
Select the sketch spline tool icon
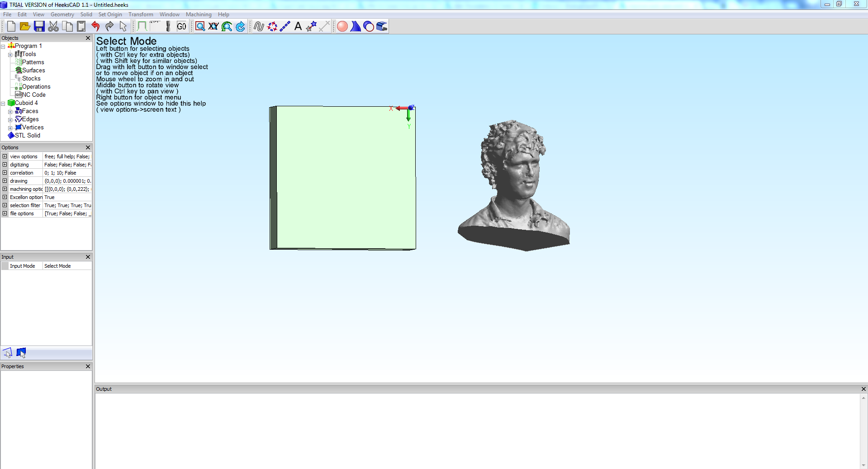coord(259,27)
